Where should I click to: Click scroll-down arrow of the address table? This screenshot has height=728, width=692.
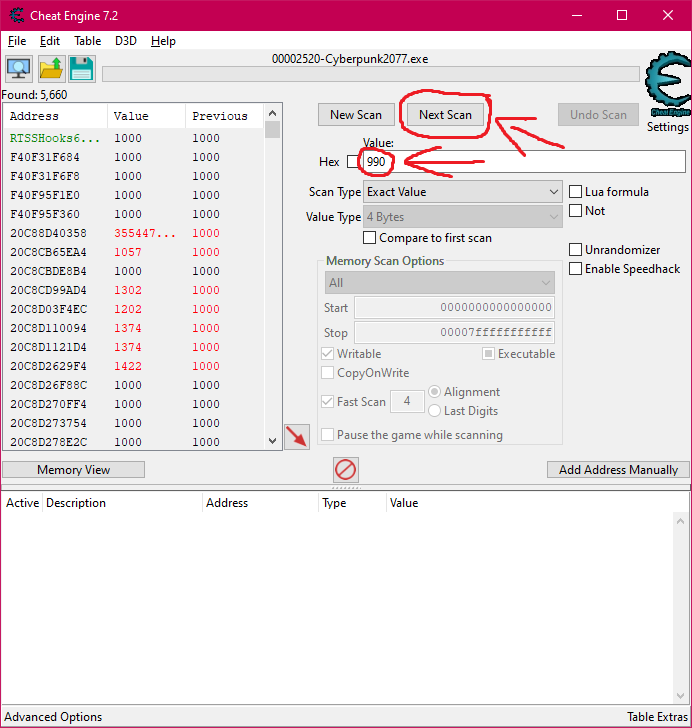tap(680, 696)
